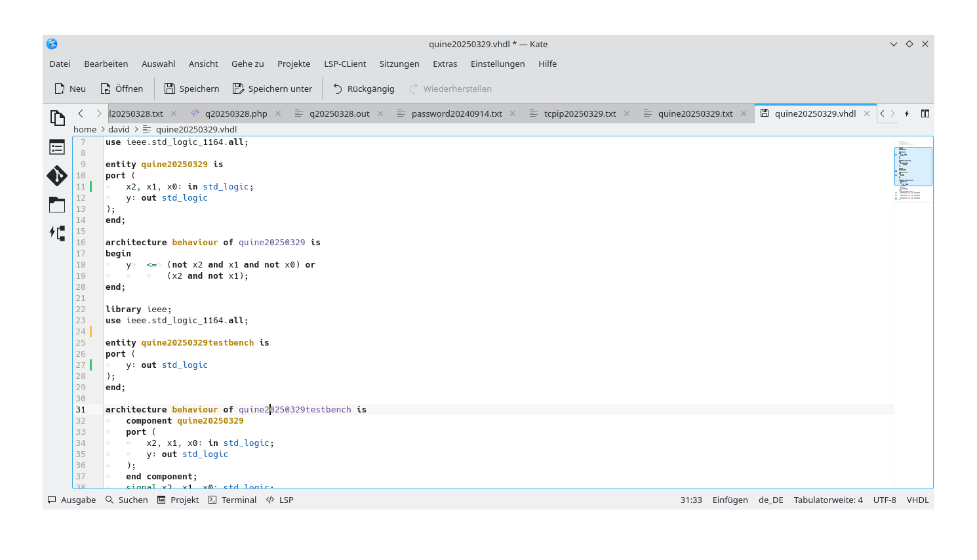Open the Sitzungen menu
The image size is (977, 560).
(399, 64)
